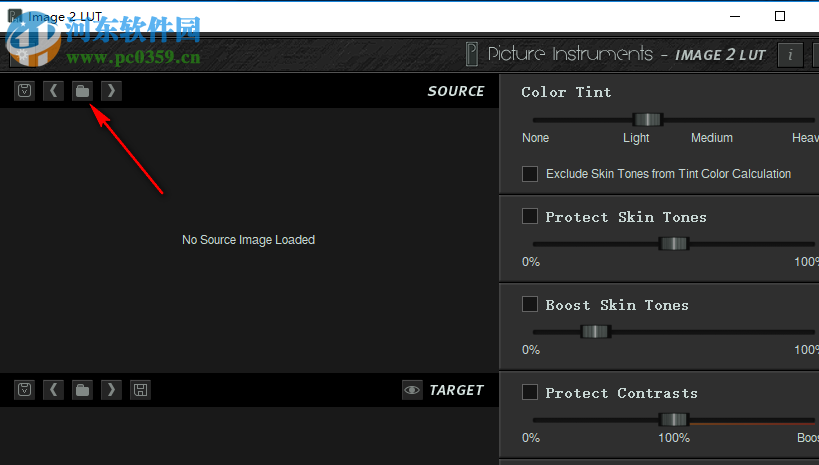Screen dimensions: 819x465
Task: Click the Medium tint label
Action: (712, 138)
